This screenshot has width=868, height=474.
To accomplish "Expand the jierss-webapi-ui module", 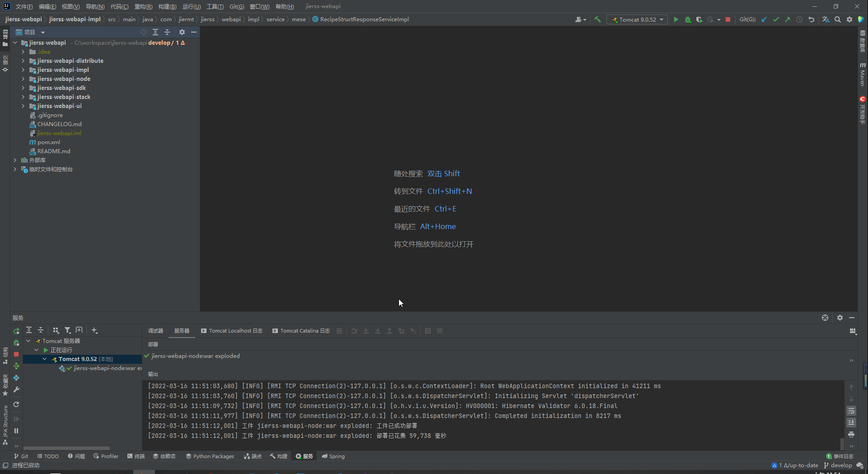I will (x=23, y=106).
